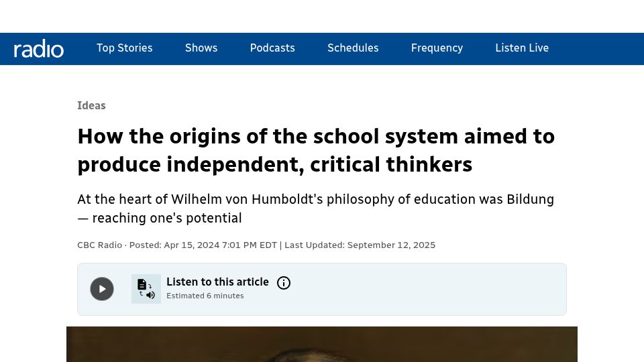Play the article audio
644x362 pixels.
pyautogui.click(x=102, y=289)
